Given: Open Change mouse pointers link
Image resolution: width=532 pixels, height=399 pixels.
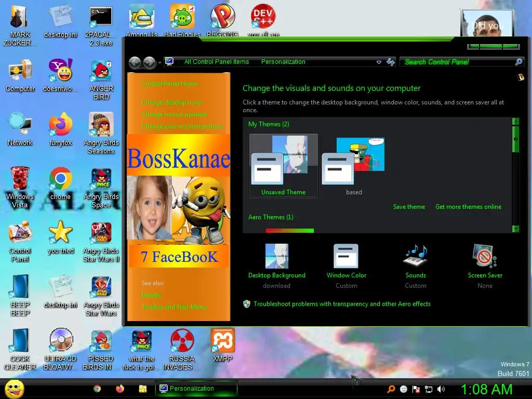Looking at the screenshot, I should point(175,114).
